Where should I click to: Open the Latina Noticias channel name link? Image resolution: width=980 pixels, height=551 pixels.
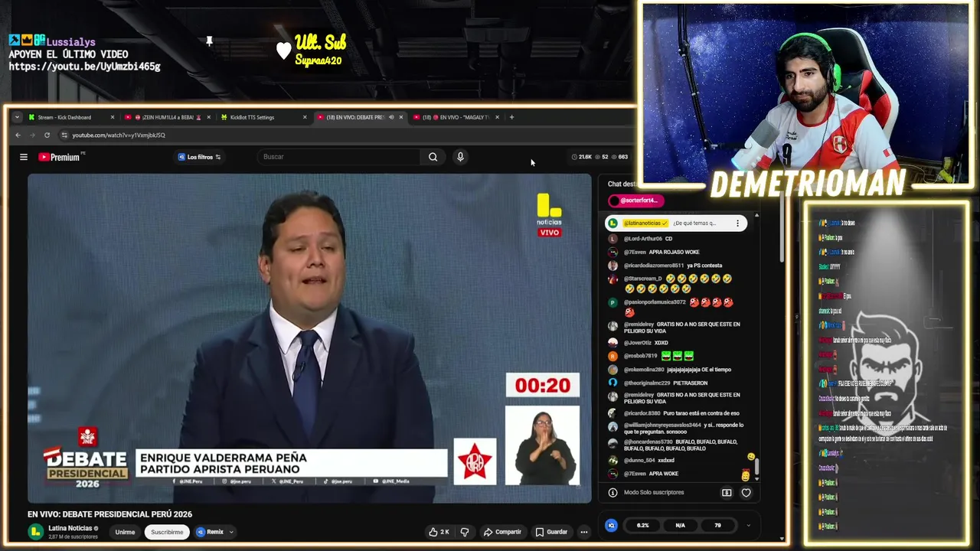click(x=70, y=528)
